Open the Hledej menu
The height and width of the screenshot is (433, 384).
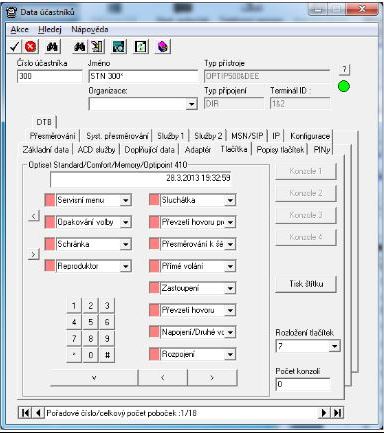50,30
